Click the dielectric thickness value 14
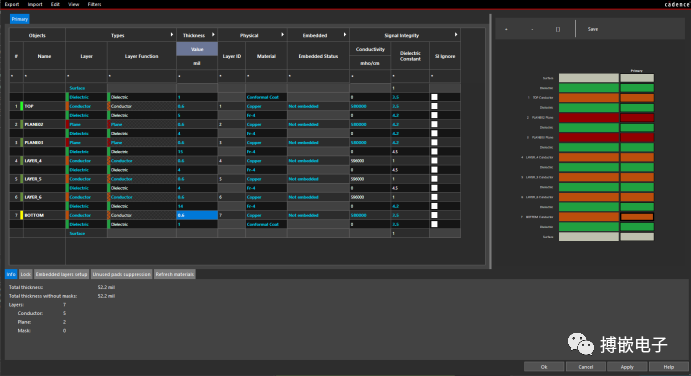The height and width of the screenshot is (376, 691). [x=197, y=206]
